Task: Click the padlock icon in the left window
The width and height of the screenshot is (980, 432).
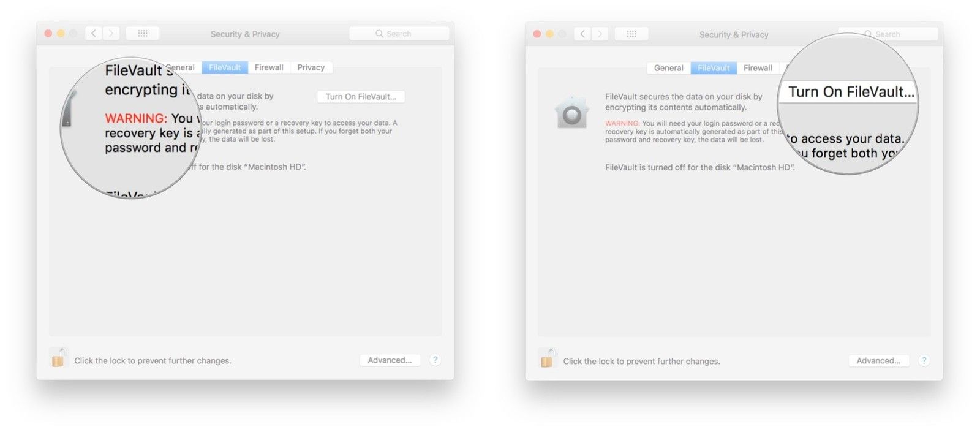Action: (x=58, y=358)
